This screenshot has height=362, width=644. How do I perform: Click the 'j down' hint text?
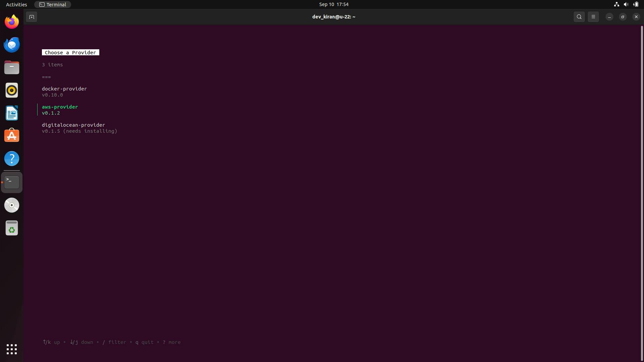point(82,342)
